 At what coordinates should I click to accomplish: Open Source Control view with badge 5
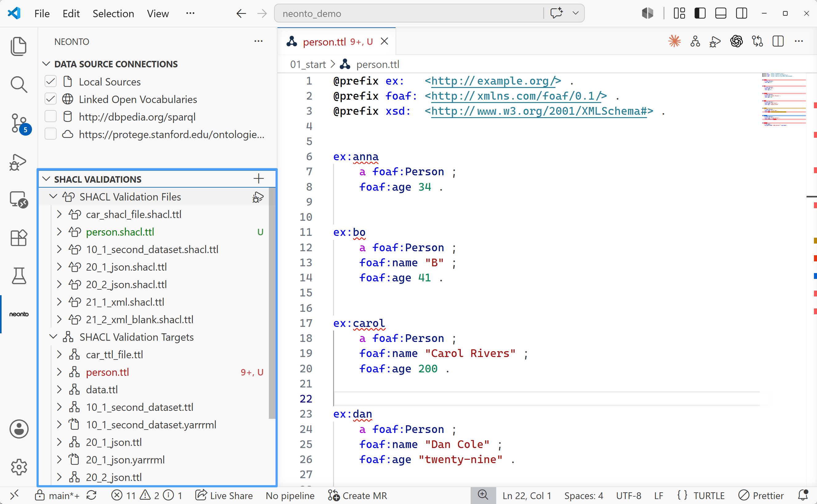[19, 124]
